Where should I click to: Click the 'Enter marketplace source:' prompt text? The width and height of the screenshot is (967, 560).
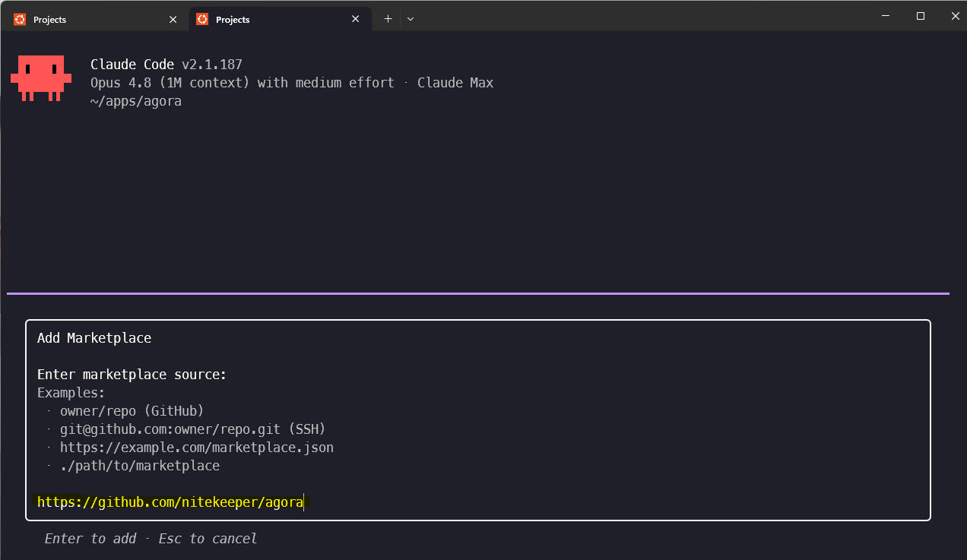tap(132, 375)
